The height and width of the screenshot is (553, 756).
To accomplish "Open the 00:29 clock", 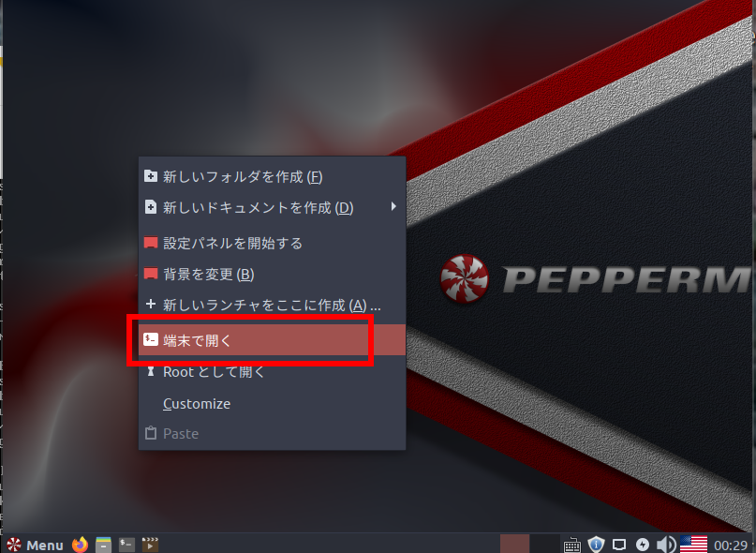I will (731, 546).
